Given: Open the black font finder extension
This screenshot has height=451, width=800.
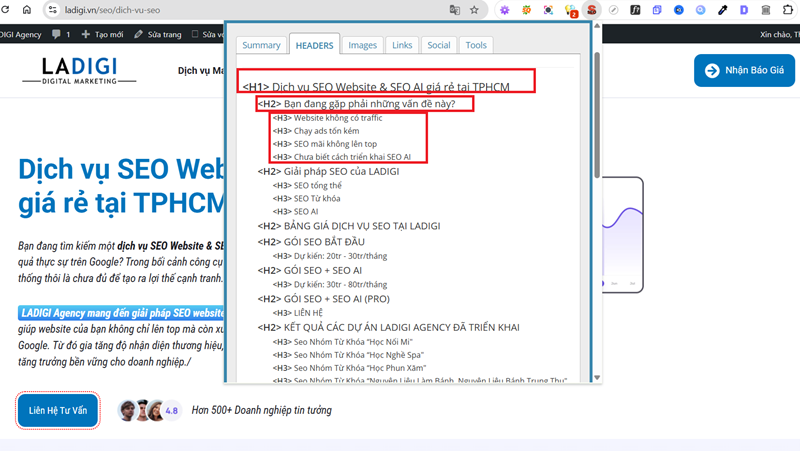Looking at the screenshot, I should click(x=635, y=10).
